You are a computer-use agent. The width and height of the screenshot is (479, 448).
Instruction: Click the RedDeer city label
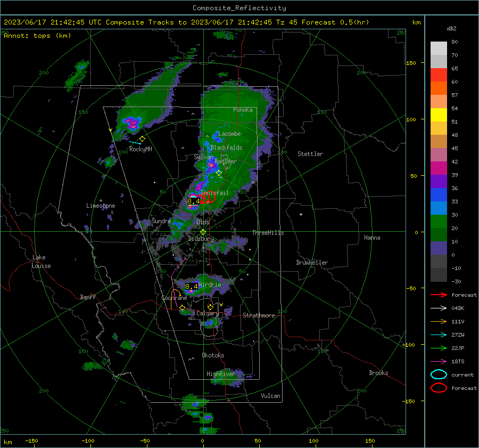tap(226, 161)
